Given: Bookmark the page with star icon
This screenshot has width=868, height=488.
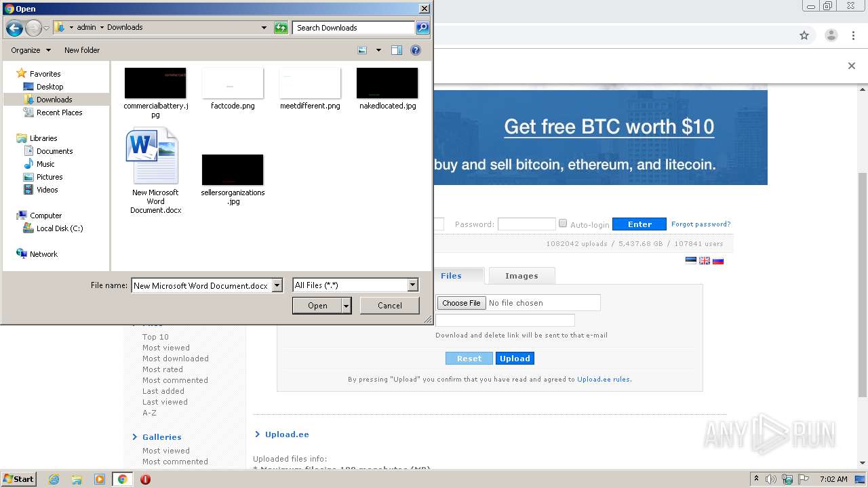Looking at the screenshot, I should pyautogui.click(x=804, y=35).
